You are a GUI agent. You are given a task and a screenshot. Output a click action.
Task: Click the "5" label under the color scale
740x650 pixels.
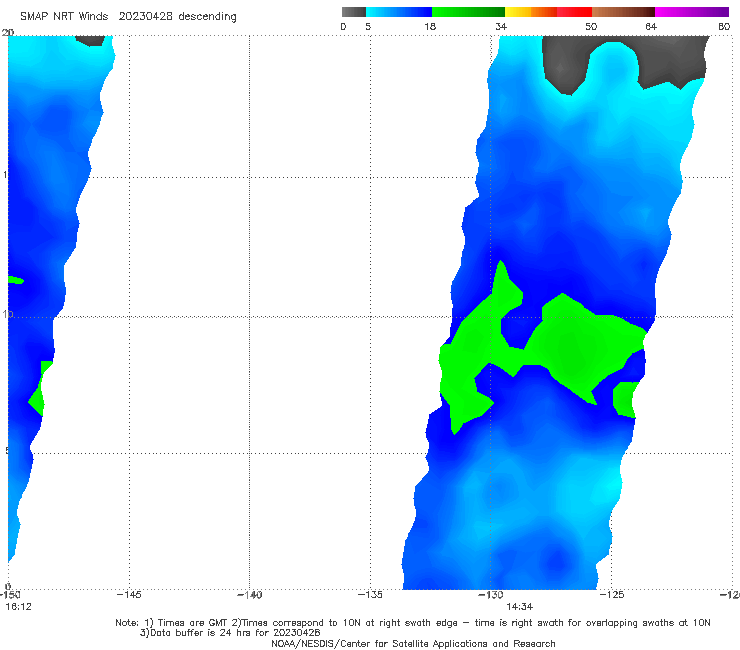click(368, 27)
